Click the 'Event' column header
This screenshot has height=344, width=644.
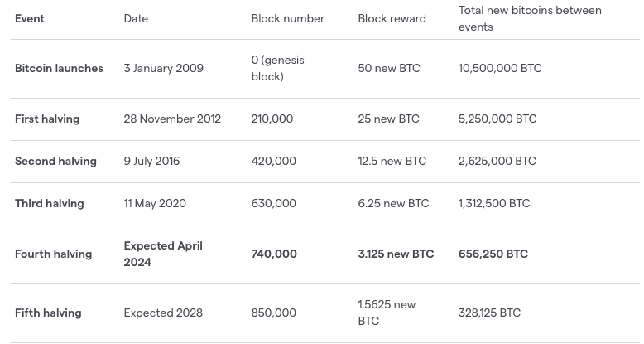tap(30, 18)
